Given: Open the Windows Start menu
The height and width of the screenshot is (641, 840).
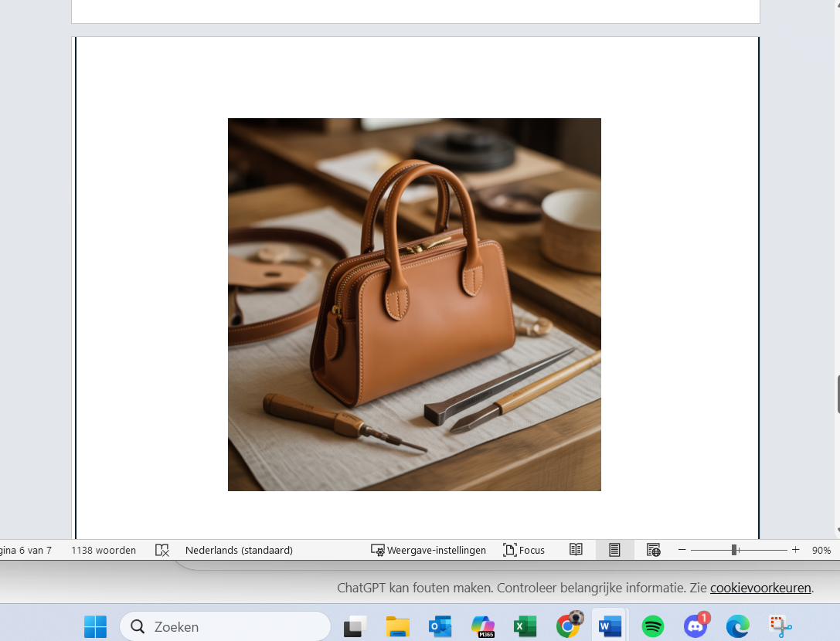Looking at the screenshot, I should [x=96, y=626].
